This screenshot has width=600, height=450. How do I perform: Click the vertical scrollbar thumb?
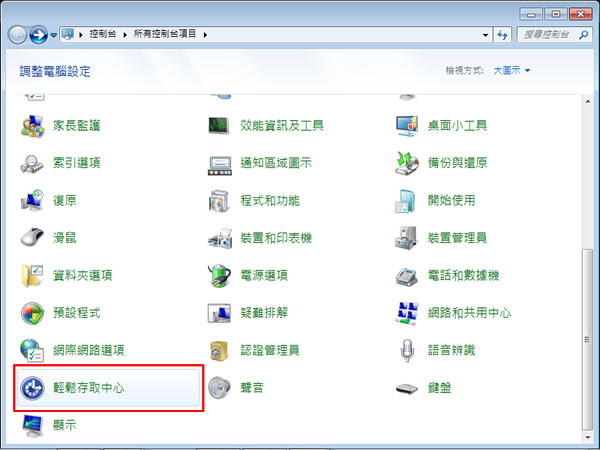pyautogui.click(x=587, y=339)
